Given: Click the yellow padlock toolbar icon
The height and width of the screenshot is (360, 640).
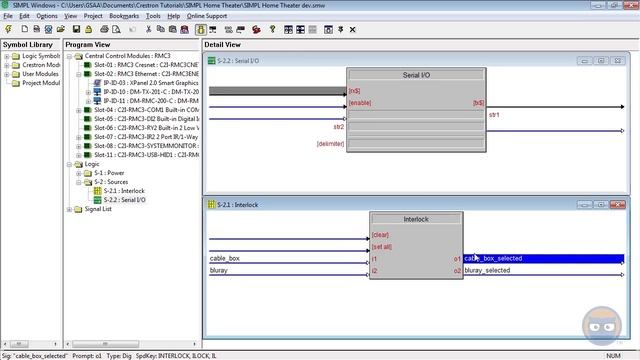Looking at the screenshot, I should [88, 29].
